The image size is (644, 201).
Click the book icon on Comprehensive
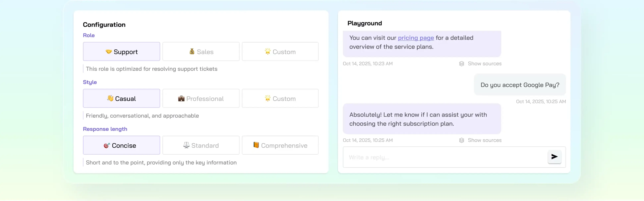coord(256,145)
